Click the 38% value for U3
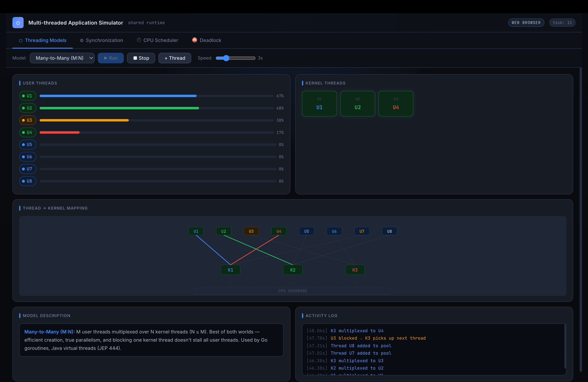Image resolution: width=588 pixels, height=382 pixels. click(x=280, y=120)
